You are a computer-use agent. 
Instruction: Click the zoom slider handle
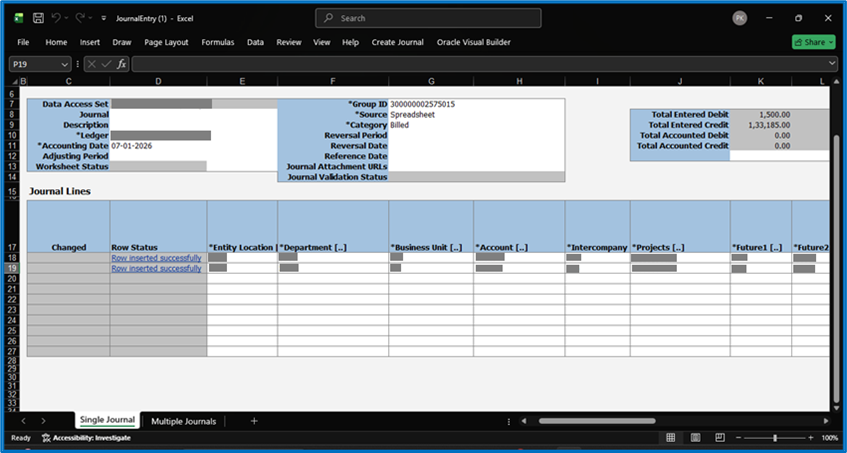pyautogui.click(x=775, y=438)
